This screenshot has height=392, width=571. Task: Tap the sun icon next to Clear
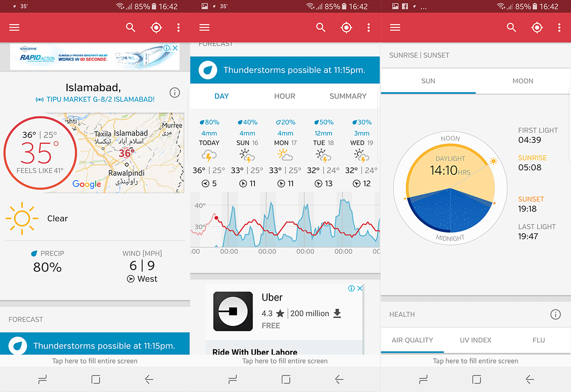[21, 218]
